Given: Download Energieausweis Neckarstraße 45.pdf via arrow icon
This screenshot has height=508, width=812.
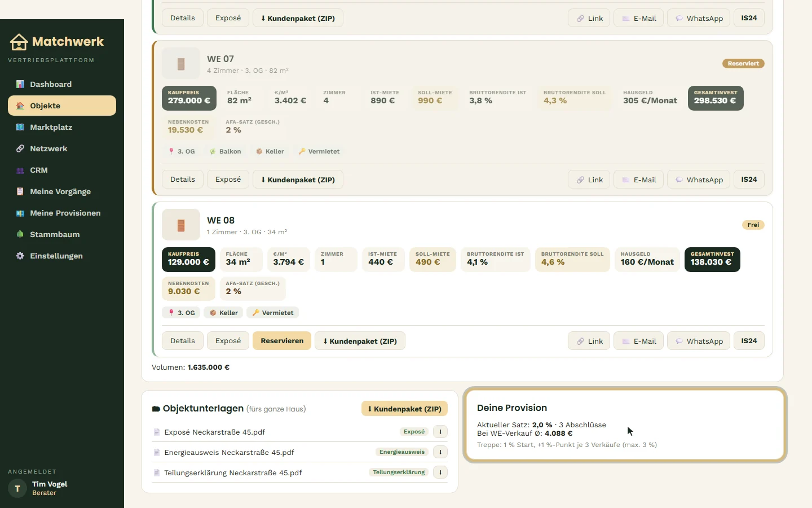Looking at the screenshot, I should tap(440, 452).
